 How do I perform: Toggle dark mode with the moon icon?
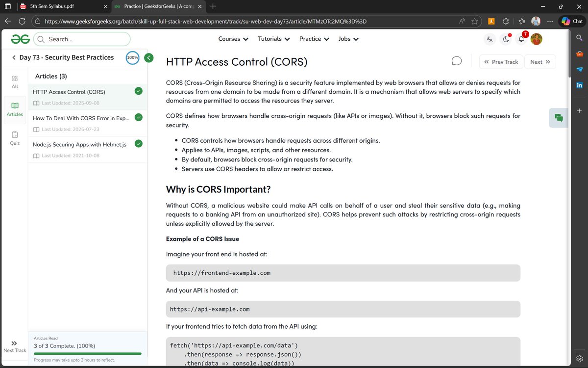point(505,39)
